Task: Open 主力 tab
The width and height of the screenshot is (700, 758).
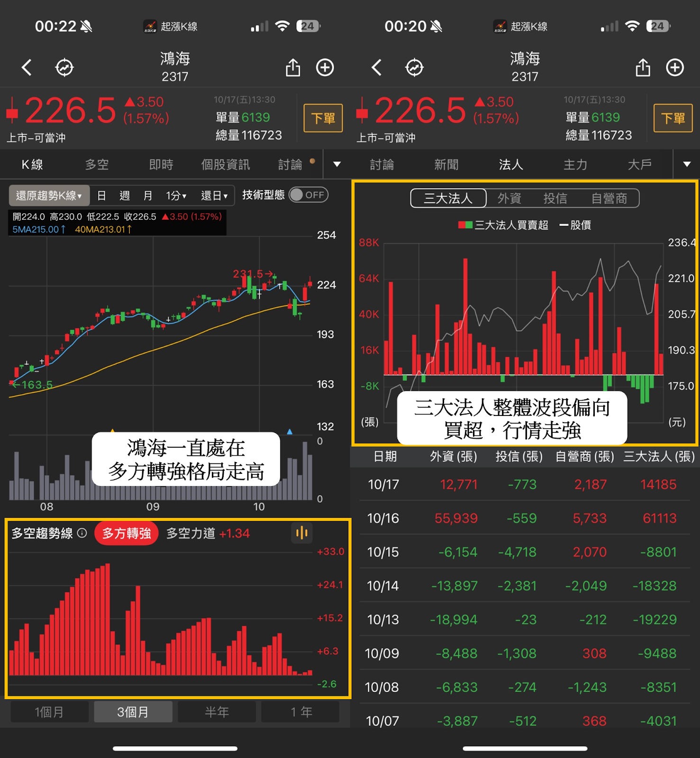Action: 575,164
